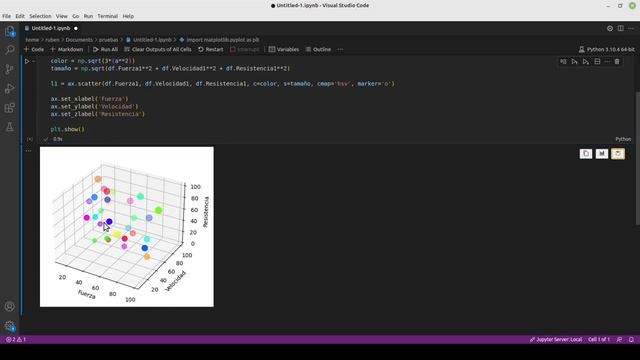Split the editor to the right

point(620,29)
